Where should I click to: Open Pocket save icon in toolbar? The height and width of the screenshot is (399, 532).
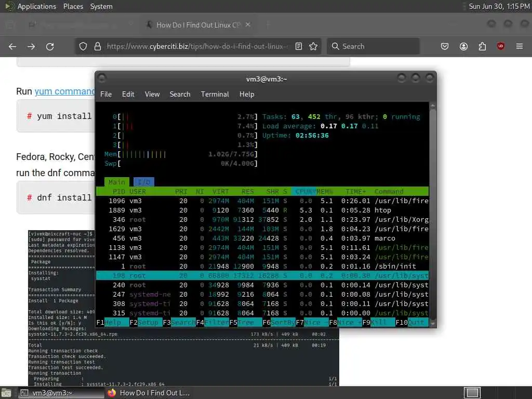(x=445, y=46)
